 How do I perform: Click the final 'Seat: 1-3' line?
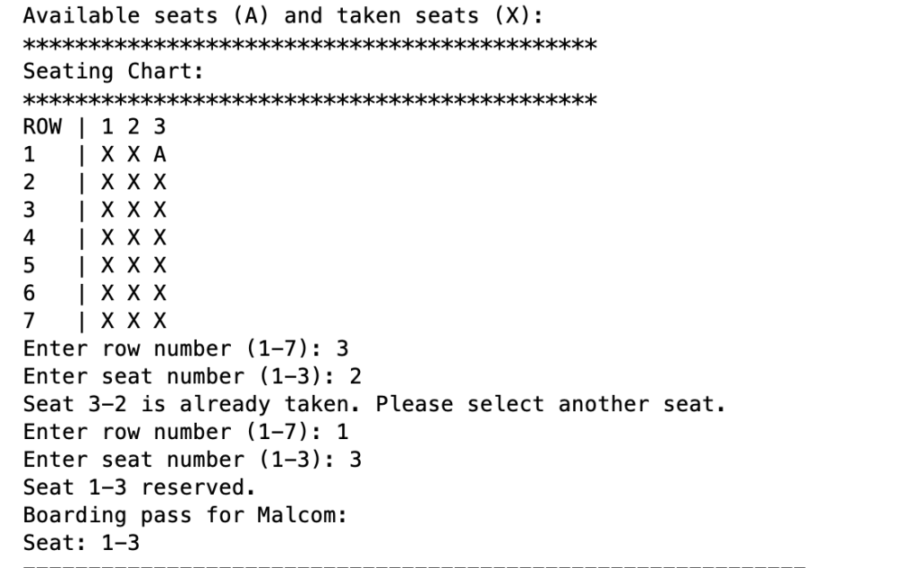(81, 544)
